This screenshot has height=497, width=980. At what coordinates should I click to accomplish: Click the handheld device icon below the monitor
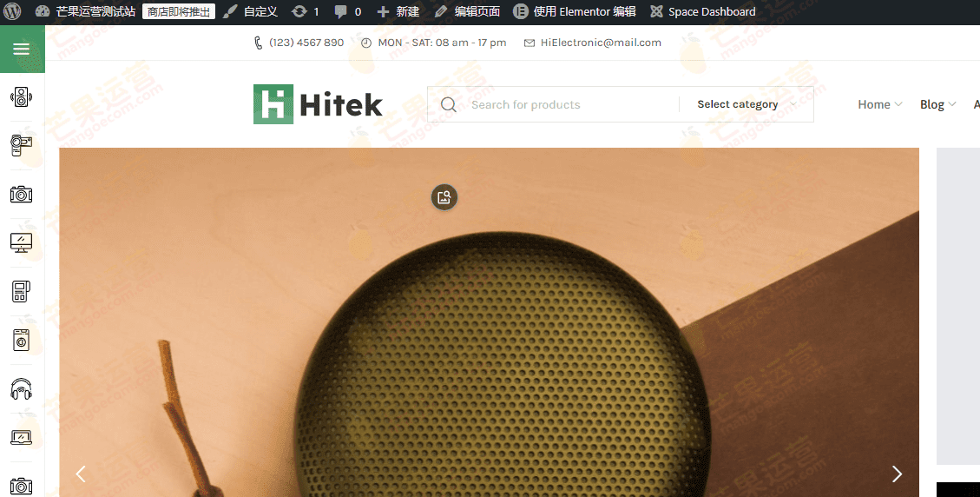(21, 292)
